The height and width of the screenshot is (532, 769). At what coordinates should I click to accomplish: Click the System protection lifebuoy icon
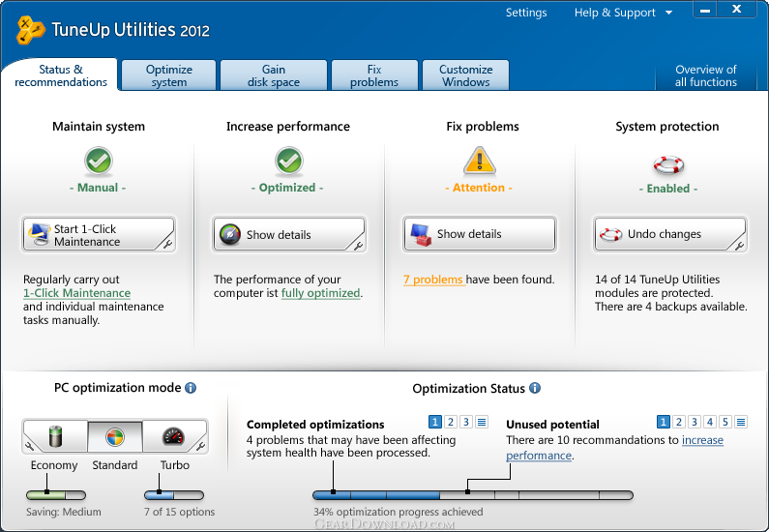click(x=668, y=164)
